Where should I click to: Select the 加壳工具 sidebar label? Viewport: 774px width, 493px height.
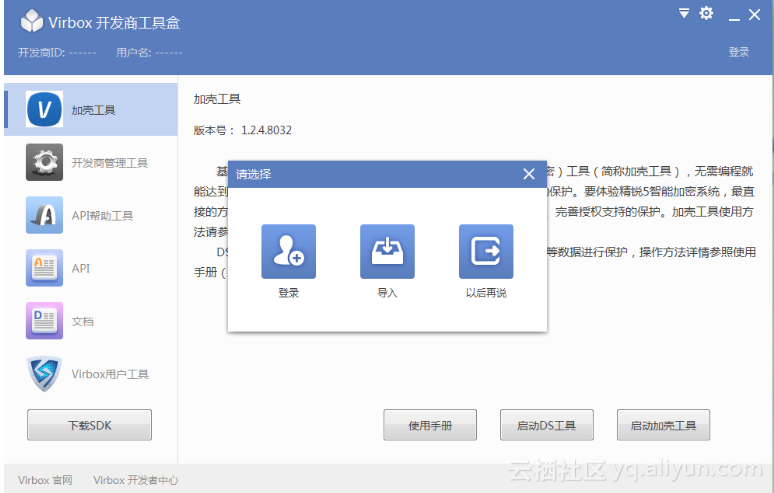pos(93,110)
